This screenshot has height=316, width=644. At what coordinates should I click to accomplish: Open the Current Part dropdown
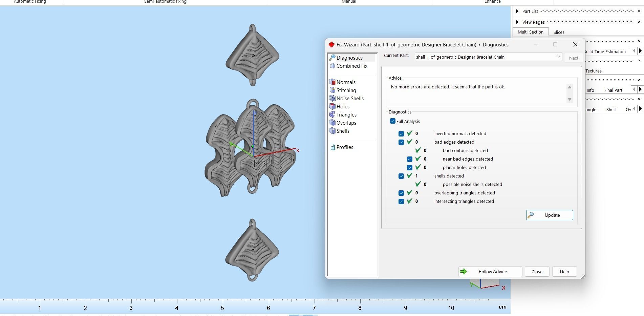(x=488, y=57)
